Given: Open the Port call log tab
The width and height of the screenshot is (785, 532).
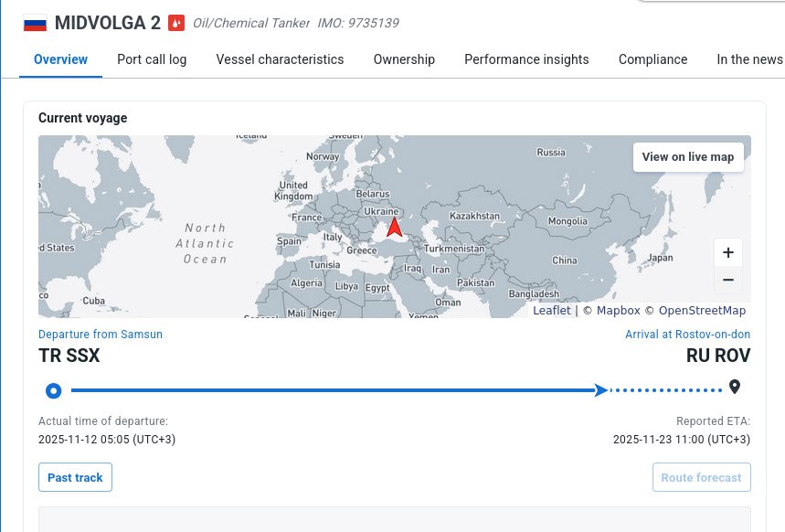Looking at the screenshot, I should coord(152,59).
